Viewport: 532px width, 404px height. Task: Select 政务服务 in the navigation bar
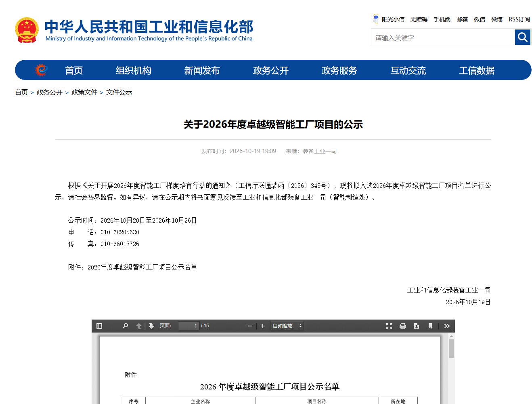point(339,70)
